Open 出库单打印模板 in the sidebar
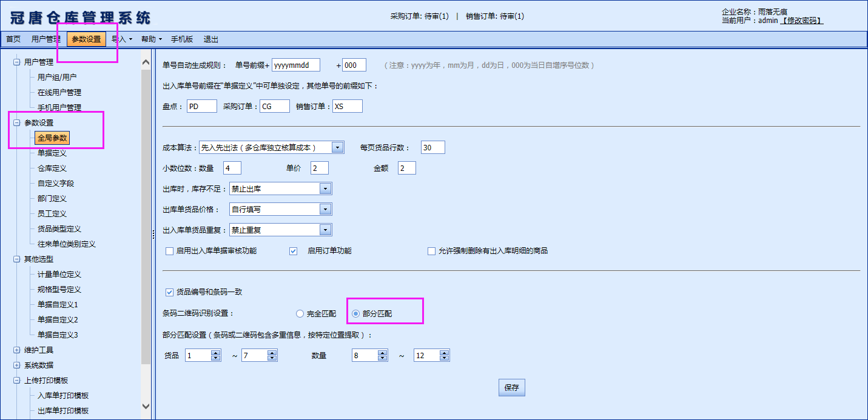Image resolution: width=868 pixels, height=420 pixels. (x=63, y=410)
